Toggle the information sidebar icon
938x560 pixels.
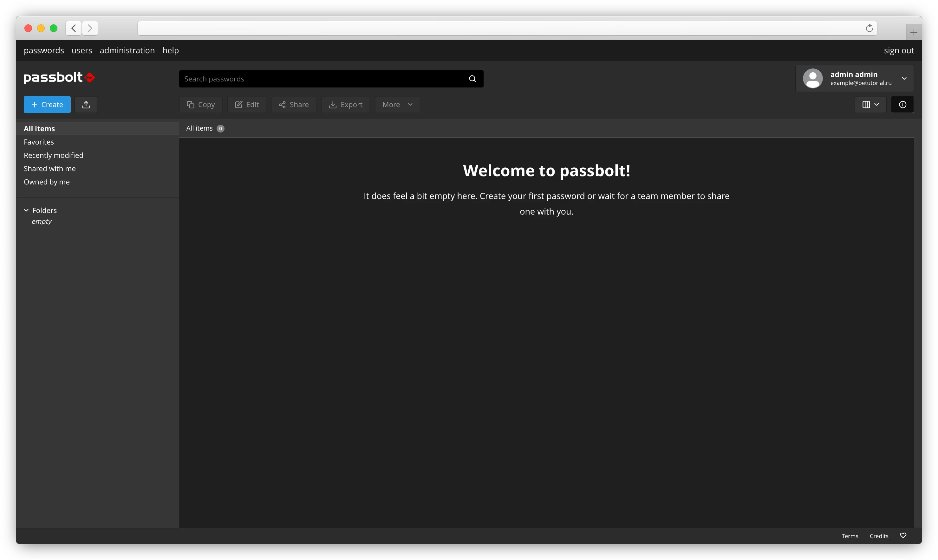click(902, 105)
